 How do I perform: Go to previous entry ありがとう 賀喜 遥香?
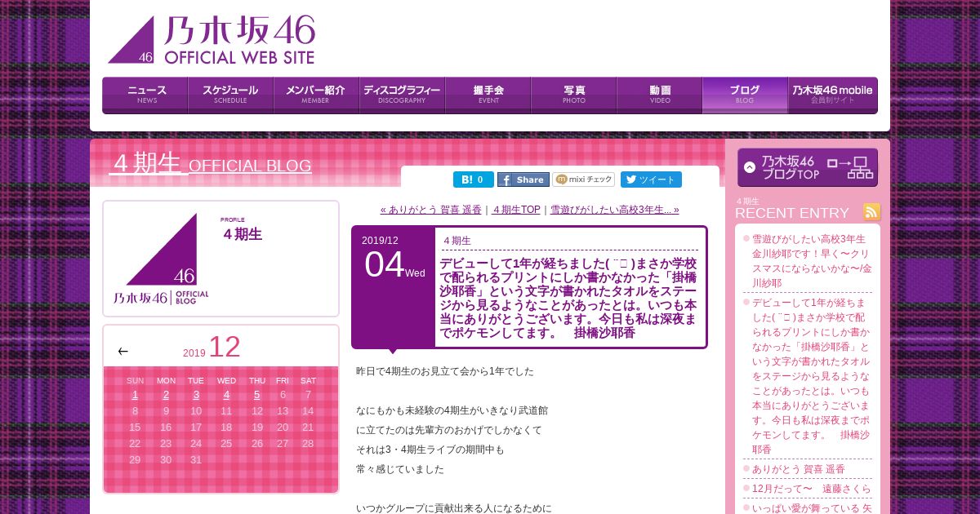coord(431,210)
